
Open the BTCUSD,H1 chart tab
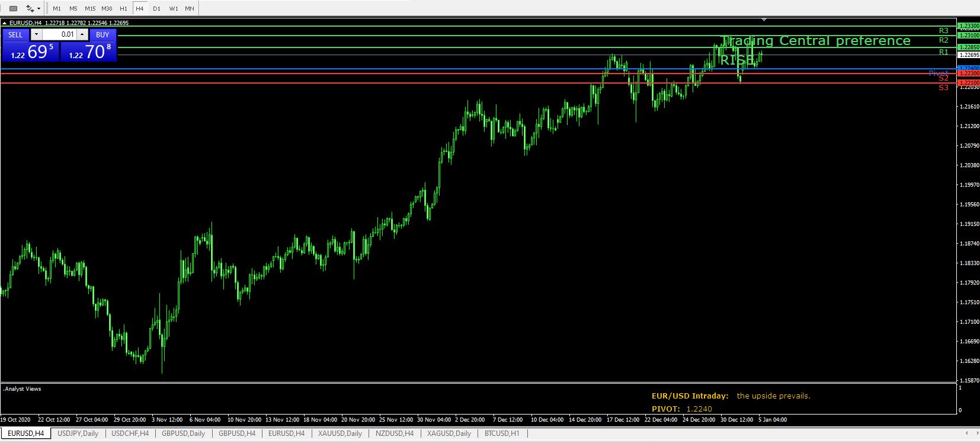coord(502,434)
